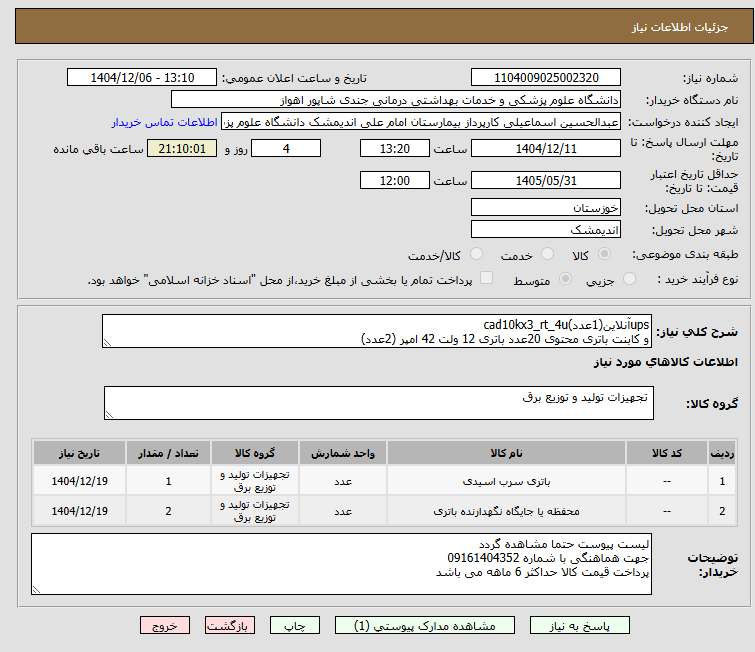
Task: Select the متوسط purchase type radio
Action: click(565, 279)
